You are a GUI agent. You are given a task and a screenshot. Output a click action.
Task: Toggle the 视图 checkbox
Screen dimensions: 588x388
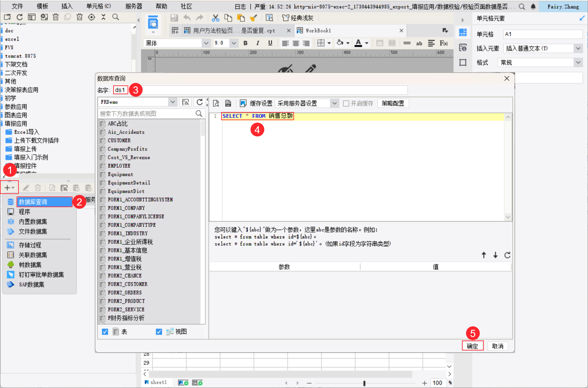(x=159, y=332)
